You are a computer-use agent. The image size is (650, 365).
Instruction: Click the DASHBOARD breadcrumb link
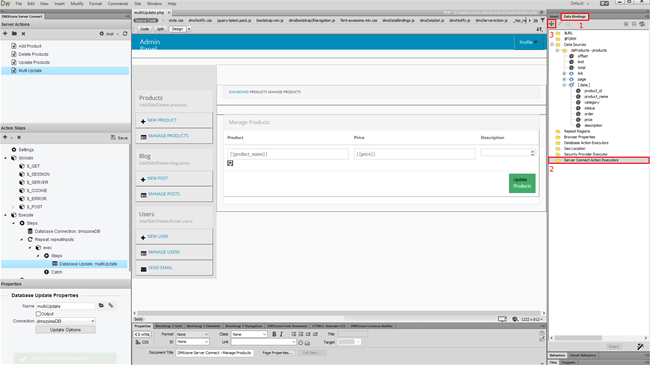click(x=238, y=92)
